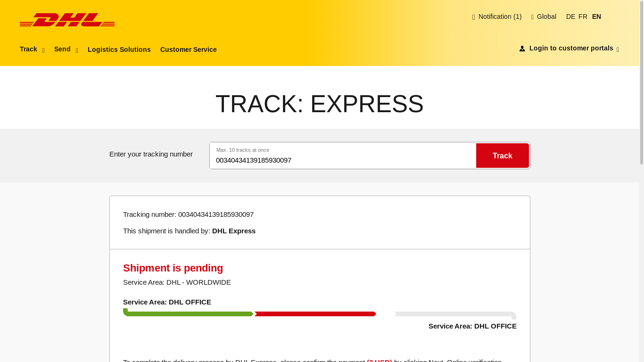Click the green progress bar segment
Image resolution: width=644 pixels, height=362 pixels.
point(188,313)
